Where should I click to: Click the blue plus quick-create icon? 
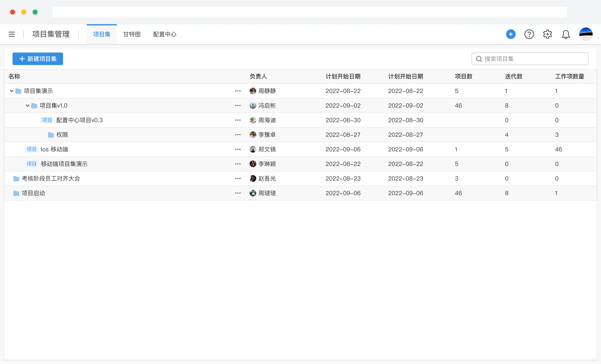click(511, 34)
